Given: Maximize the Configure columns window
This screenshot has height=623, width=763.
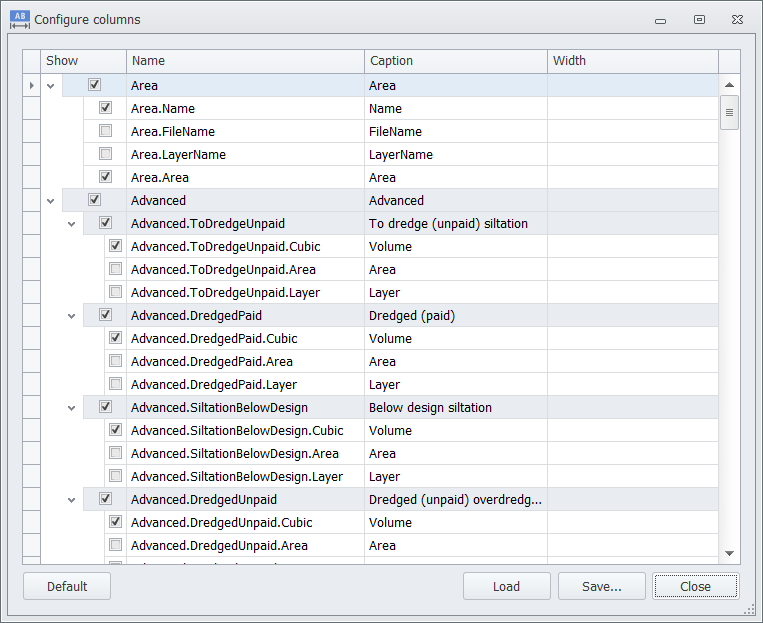Looking at the screenshot, I should click(699, 19).
